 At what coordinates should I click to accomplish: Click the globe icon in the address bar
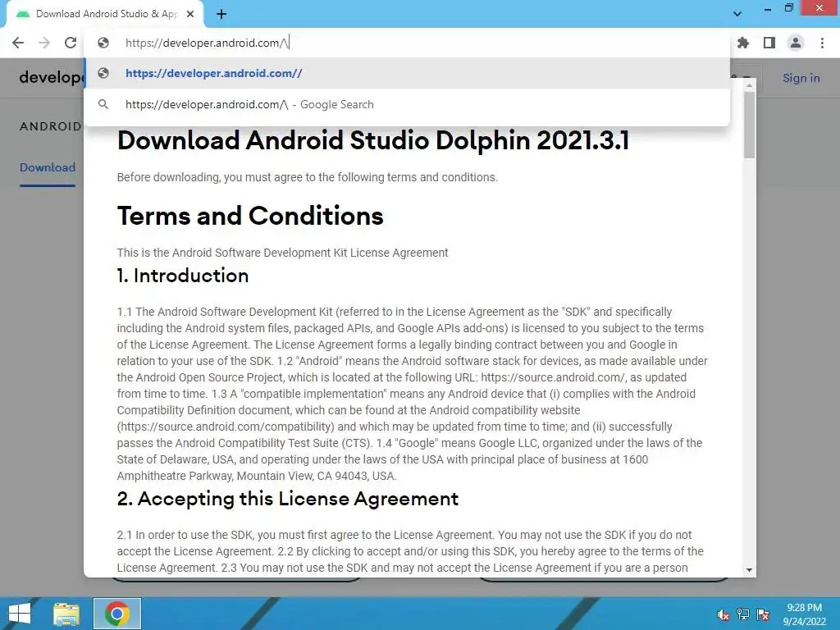coord(103,43)
